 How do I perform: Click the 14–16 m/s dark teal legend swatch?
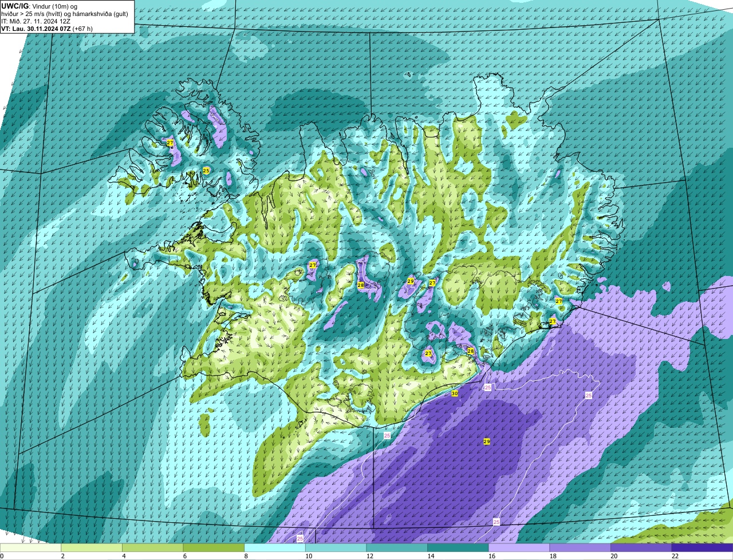coord(458,548)
